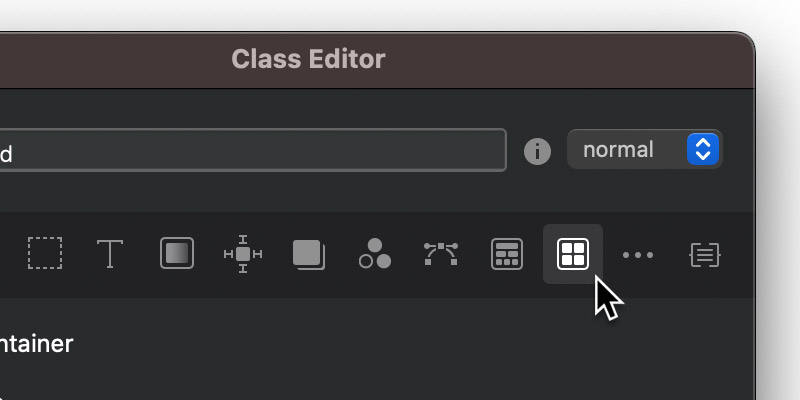
Task: Select the highlighted four-square grid icon
Action: [573, 254]
